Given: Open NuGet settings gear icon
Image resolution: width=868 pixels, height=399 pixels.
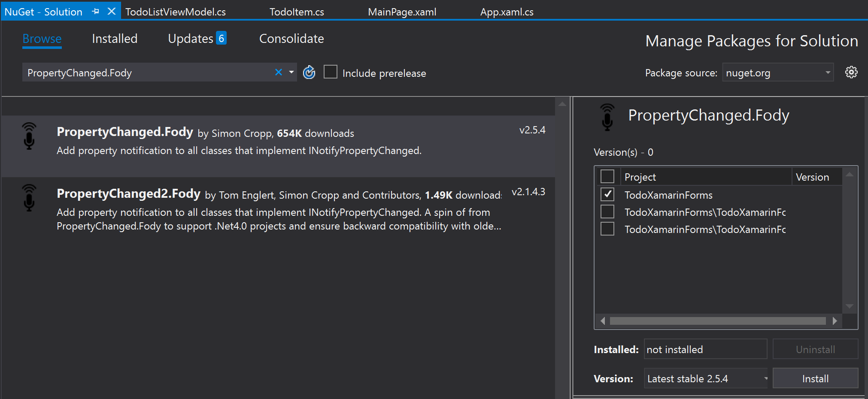Looking at the screenshot, I should 851,72.
